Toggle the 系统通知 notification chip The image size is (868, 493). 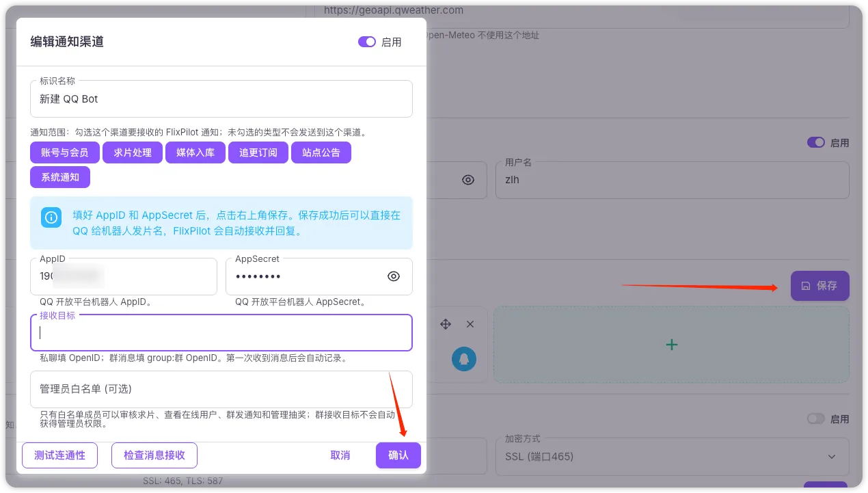[60, 177]
